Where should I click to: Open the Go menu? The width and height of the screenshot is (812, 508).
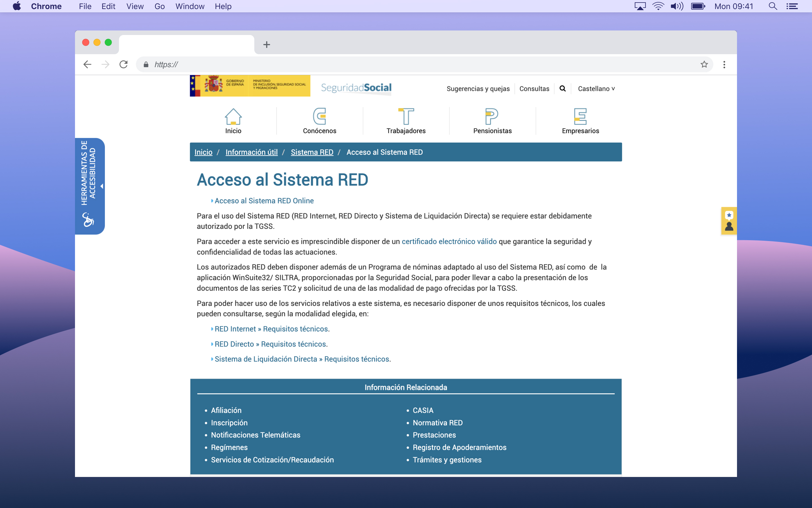click(x=160, y=6)
